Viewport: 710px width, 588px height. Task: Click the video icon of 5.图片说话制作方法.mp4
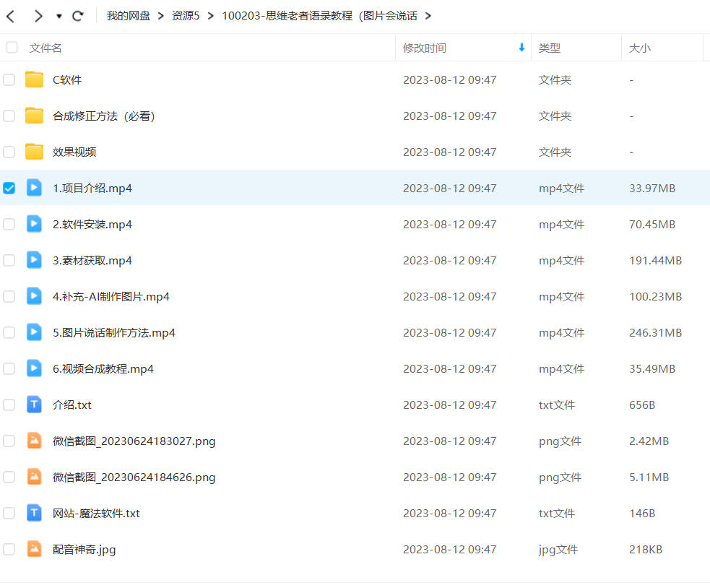(34, 332)
